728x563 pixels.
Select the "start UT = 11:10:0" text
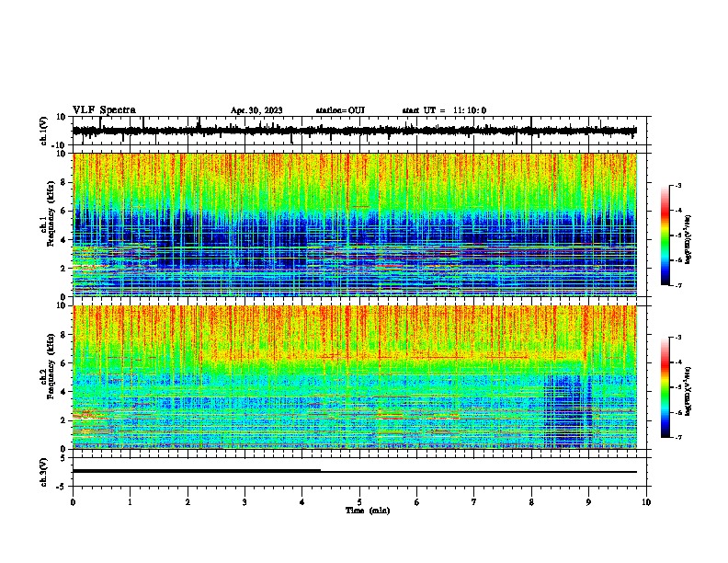point(444,110)
